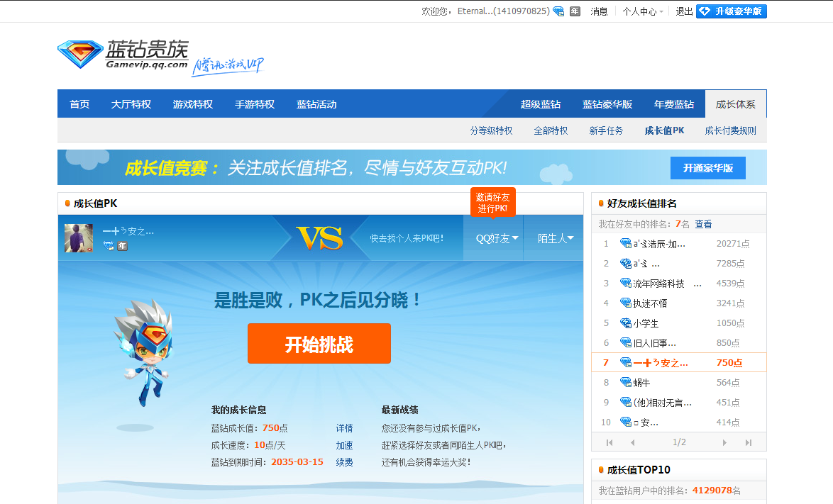
Task: Open 消息 messages
Action: 599,11
